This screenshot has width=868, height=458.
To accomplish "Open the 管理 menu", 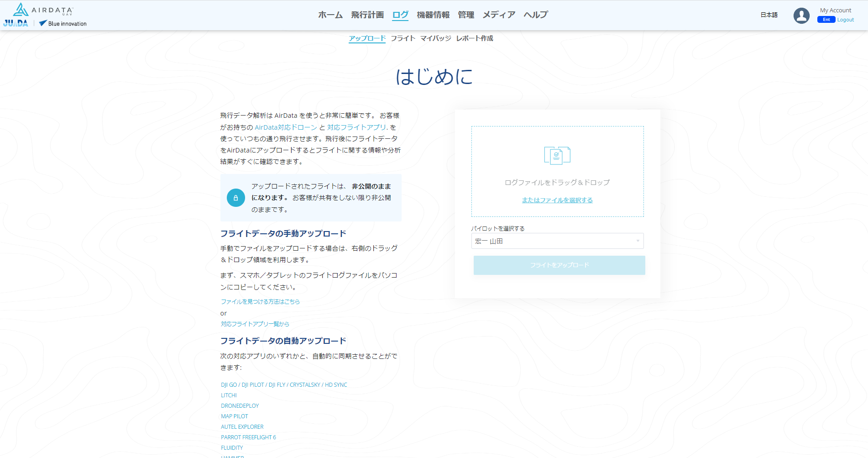I will point(466,15).
